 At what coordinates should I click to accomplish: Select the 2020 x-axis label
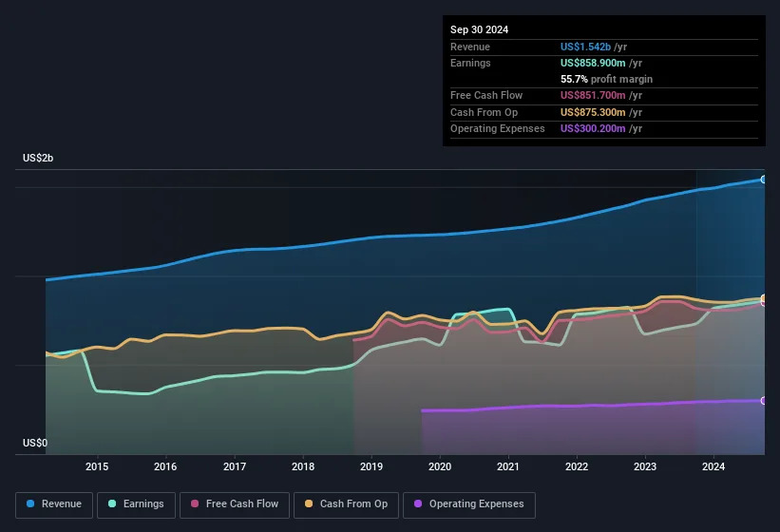tap(440, 466)
